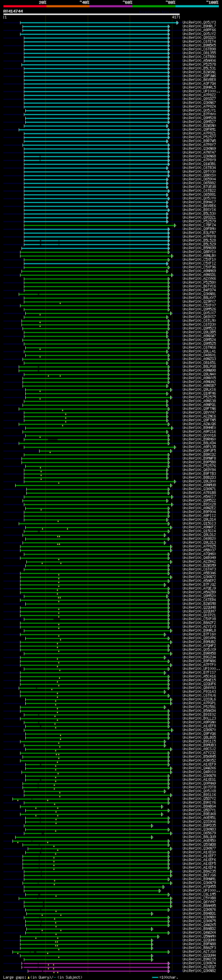222x980 pixels.
Task: Select the UniRef100_Q9SDZ7 label
Action: (199, 99)
